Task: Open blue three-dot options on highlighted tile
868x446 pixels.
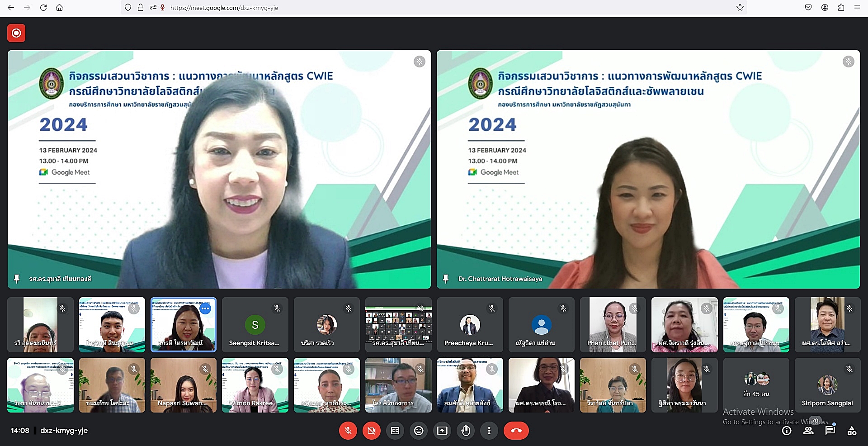Action: pyautogui.click(x=205, y=308)
